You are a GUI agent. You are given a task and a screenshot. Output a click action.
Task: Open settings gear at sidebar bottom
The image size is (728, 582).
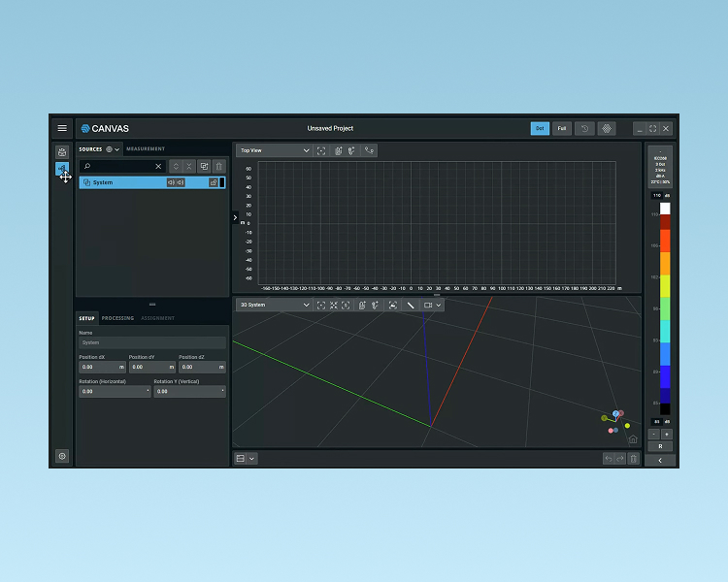click(62, 456)
